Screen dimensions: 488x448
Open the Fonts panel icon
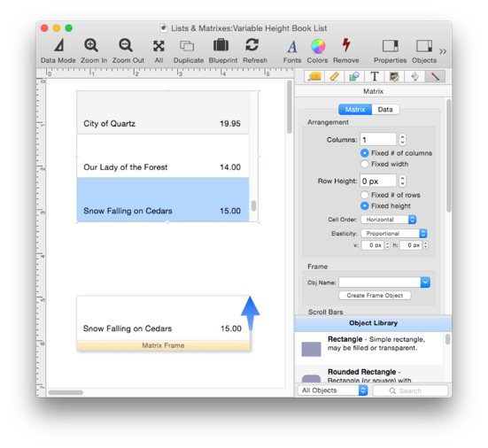(x=292, y=47)
